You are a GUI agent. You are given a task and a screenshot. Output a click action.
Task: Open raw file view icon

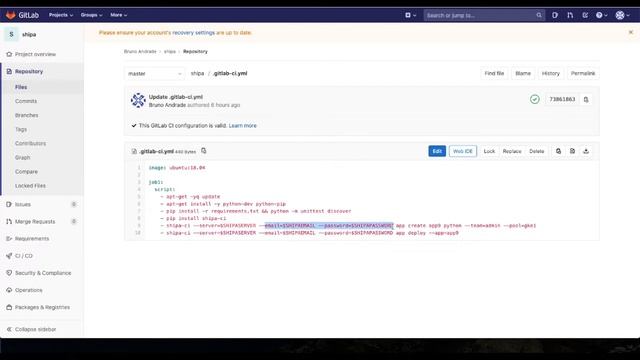point(572,151)
